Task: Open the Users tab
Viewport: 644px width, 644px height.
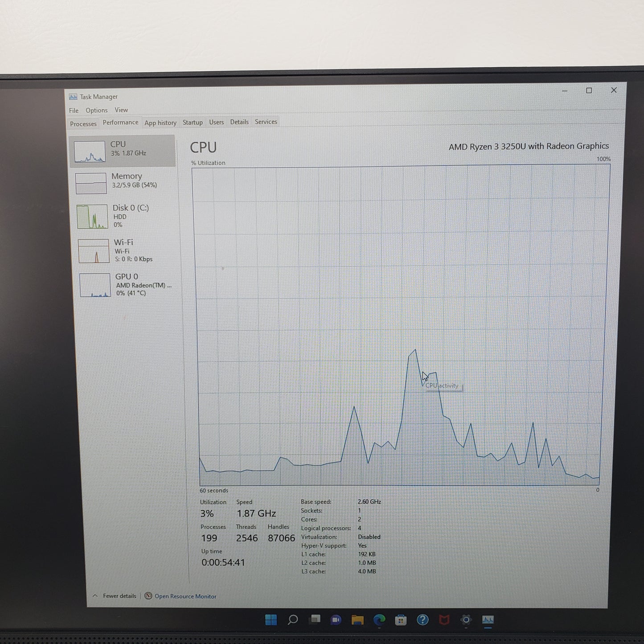Action: point(217,122)
